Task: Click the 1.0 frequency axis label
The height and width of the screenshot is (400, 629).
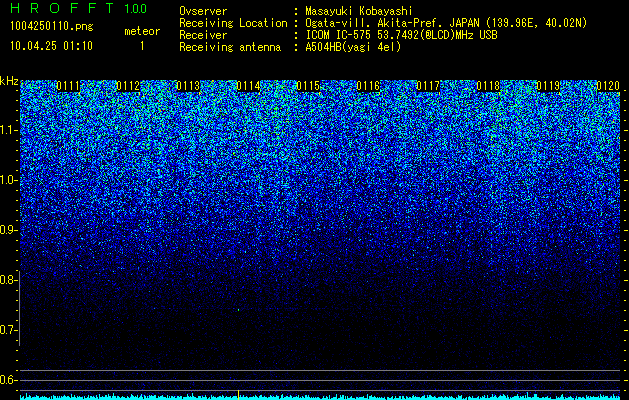Action: 7,180
